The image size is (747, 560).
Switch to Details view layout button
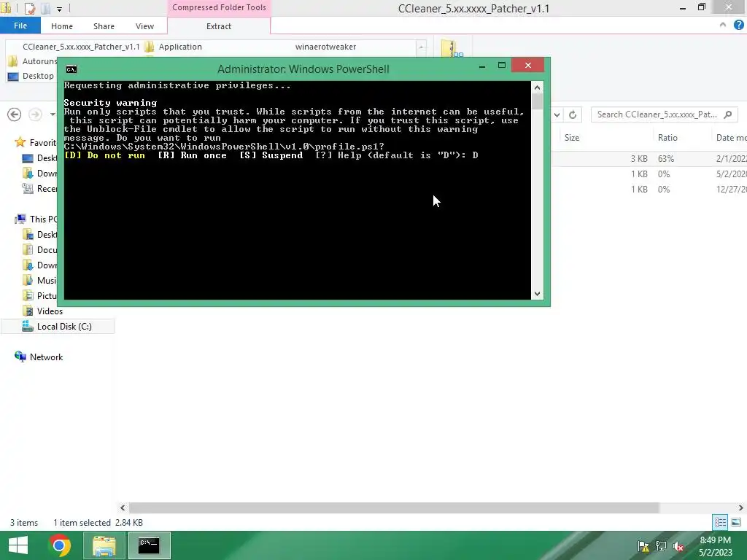pyautogui.click(x=720, y=522)
